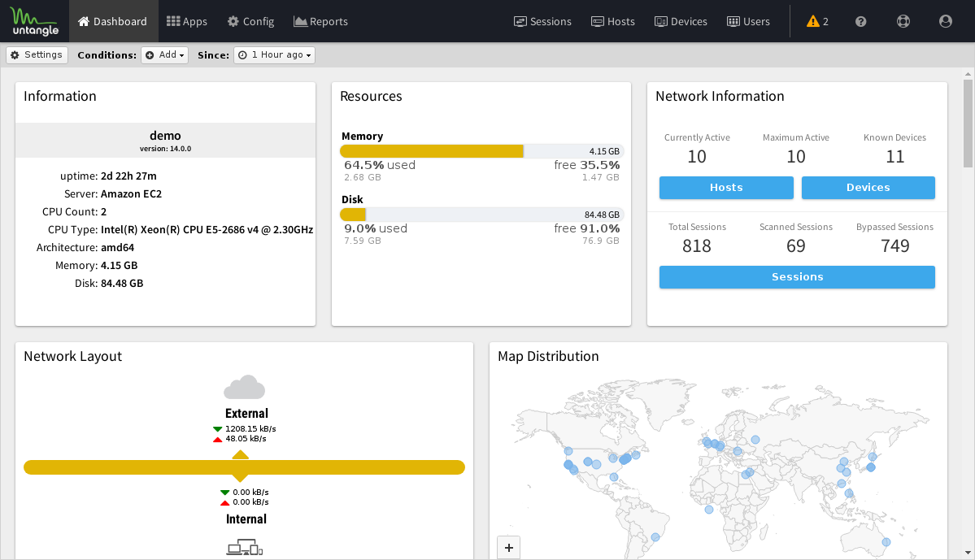Click the yellow network layout bar

245,467
